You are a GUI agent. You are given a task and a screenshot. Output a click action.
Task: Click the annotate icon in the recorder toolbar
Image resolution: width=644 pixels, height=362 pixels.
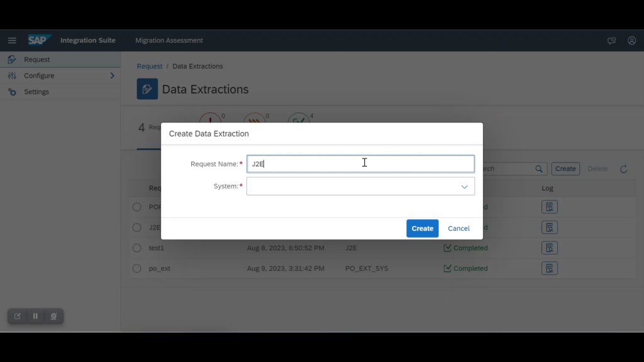(17, 316)
